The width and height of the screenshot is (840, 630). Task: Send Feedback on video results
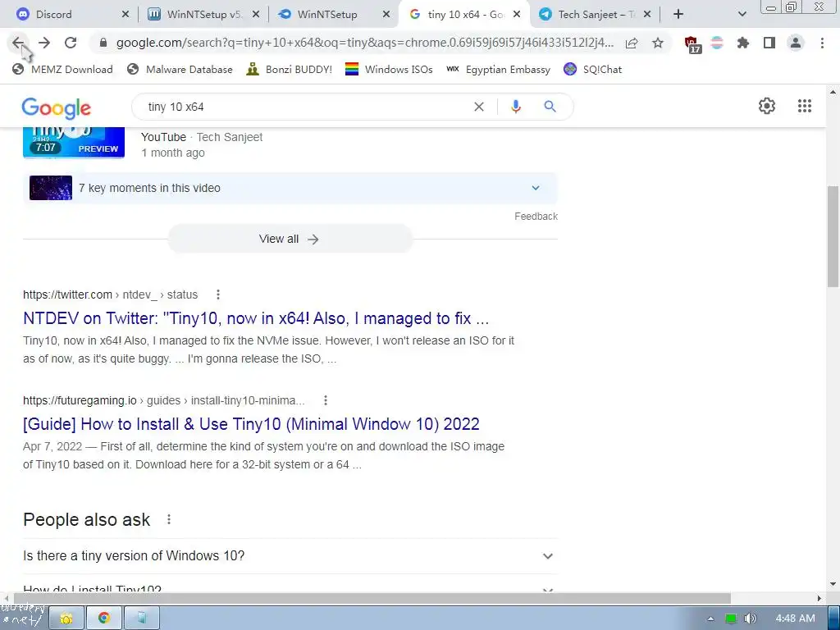[536, 217]
